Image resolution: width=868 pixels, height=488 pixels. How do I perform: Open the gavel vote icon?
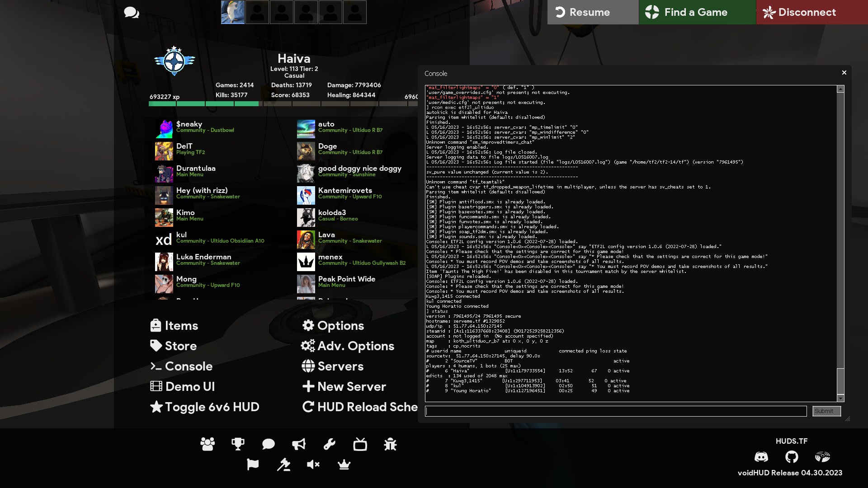[x=283, y=465]
